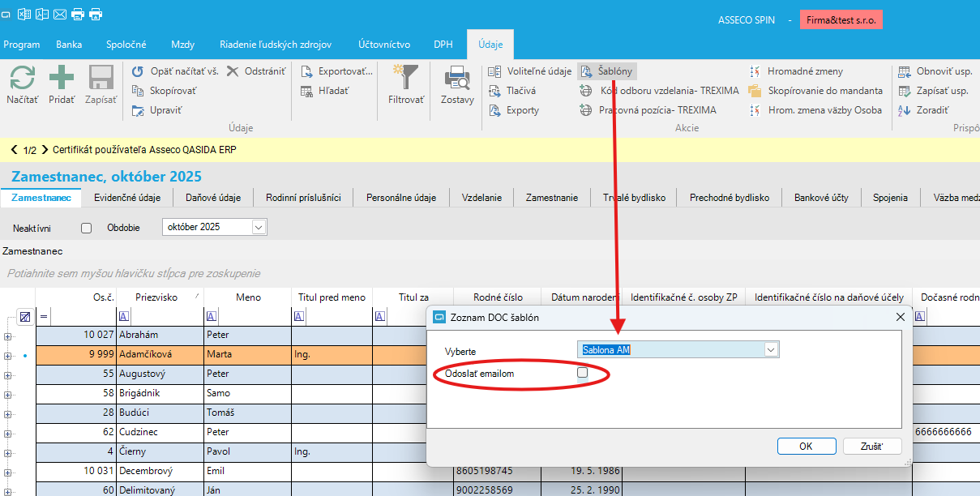Enable the Odoslať emailom checkbox
The height and width of the screenshot is (496, 980).
coord(582,373)
